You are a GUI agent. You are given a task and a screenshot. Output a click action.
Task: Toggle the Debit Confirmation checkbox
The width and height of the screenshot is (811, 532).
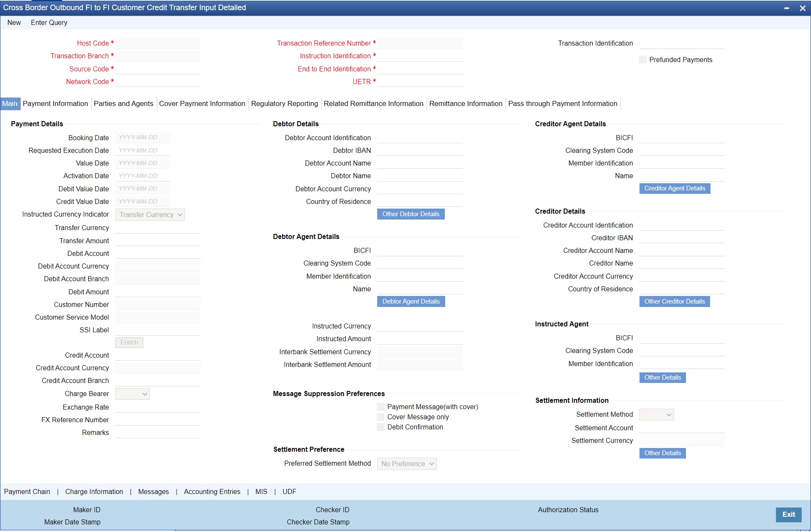coord(381,427)
